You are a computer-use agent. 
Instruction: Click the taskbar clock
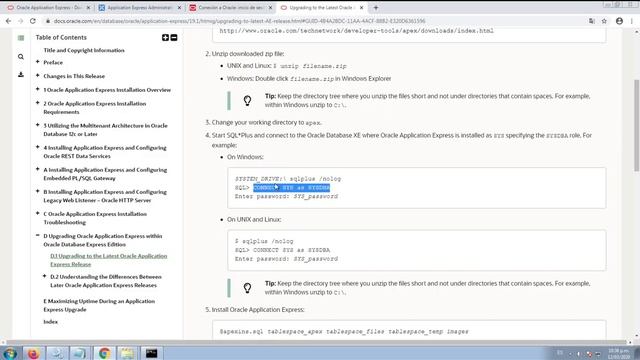[x=618, y=353]
